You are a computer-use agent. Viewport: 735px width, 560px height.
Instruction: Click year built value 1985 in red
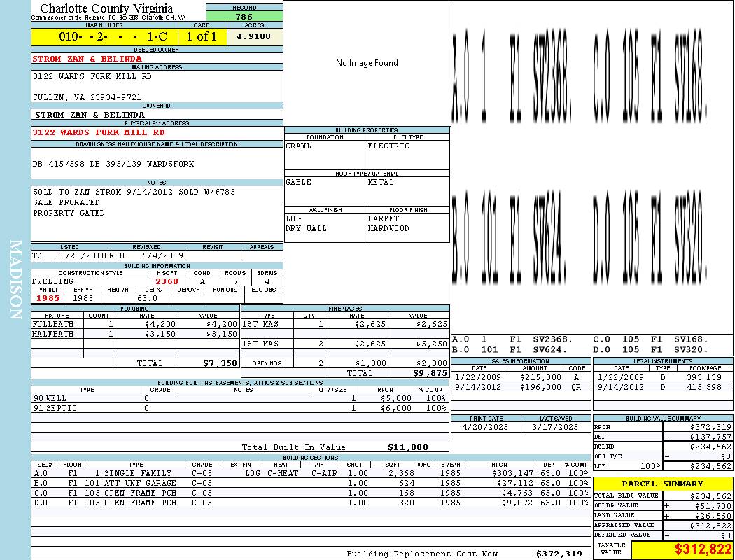tap(48, 298)
